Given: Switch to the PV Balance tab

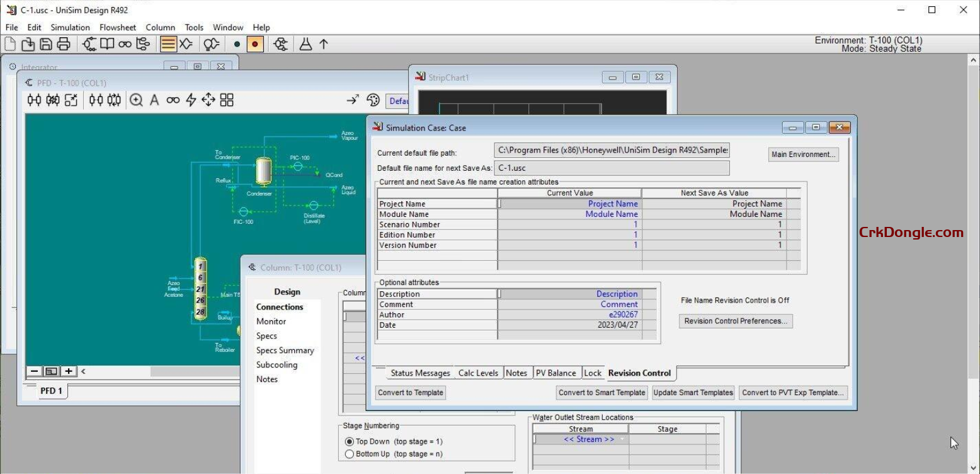Looking at the screenshot, I should [x=557, y=373].
